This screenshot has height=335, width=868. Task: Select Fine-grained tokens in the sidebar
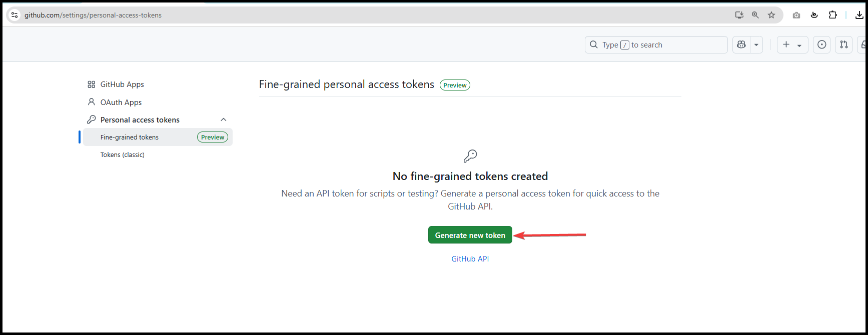[158, 137]
